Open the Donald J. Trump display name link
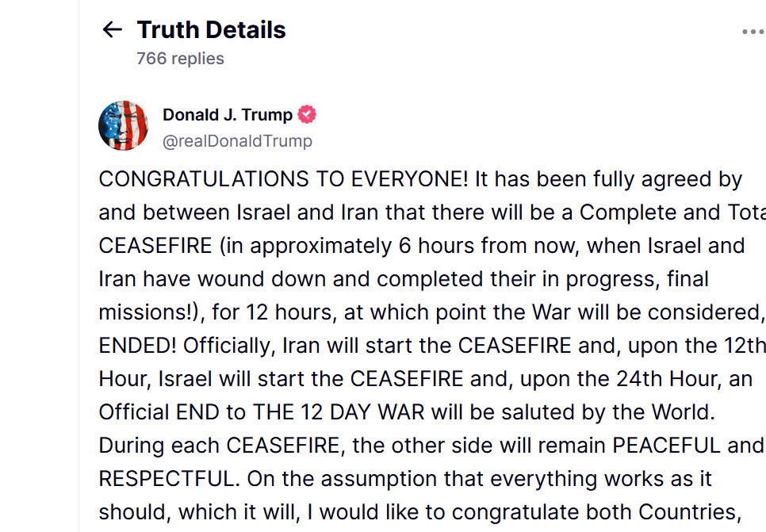Image resolution: width=766 pixels, height=532 pixels. [227, 115]
